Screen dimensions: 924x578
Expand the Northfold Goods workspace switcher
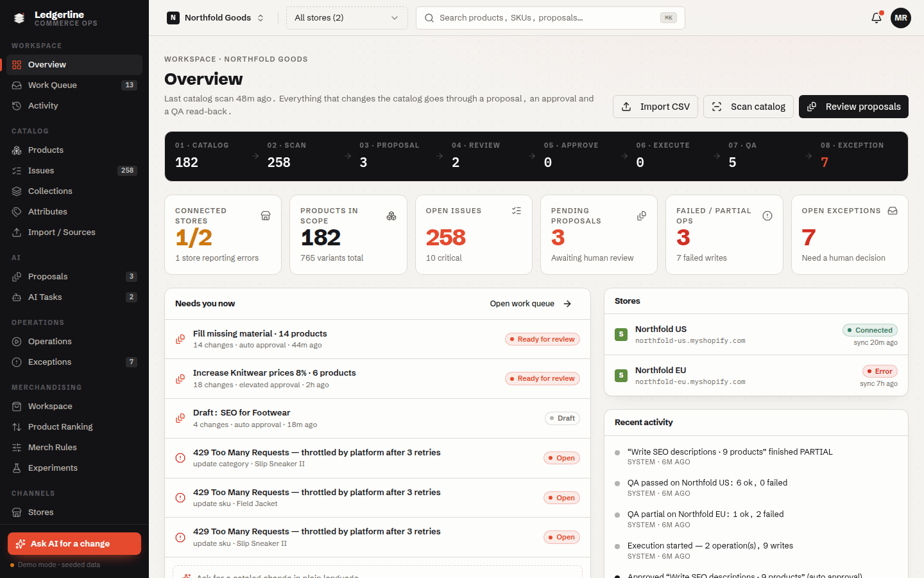[216, 18]
